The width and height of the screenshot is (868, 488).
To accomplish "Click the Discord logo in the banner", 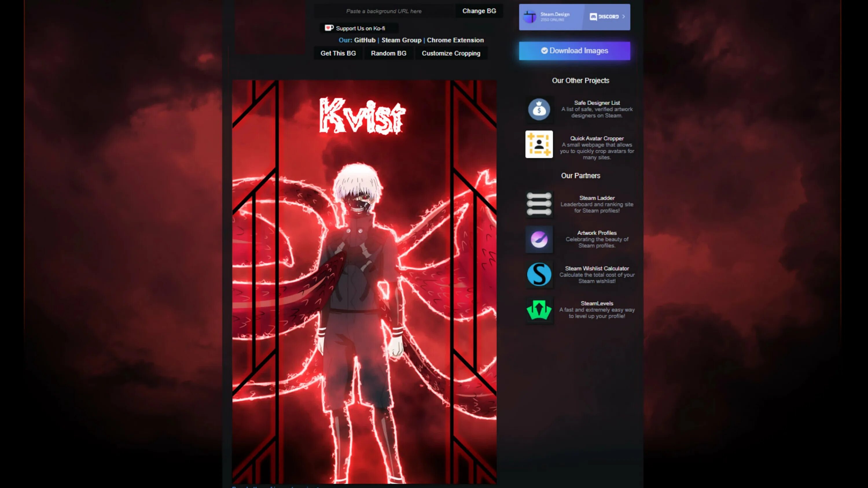I will click(x=604, y=16).
